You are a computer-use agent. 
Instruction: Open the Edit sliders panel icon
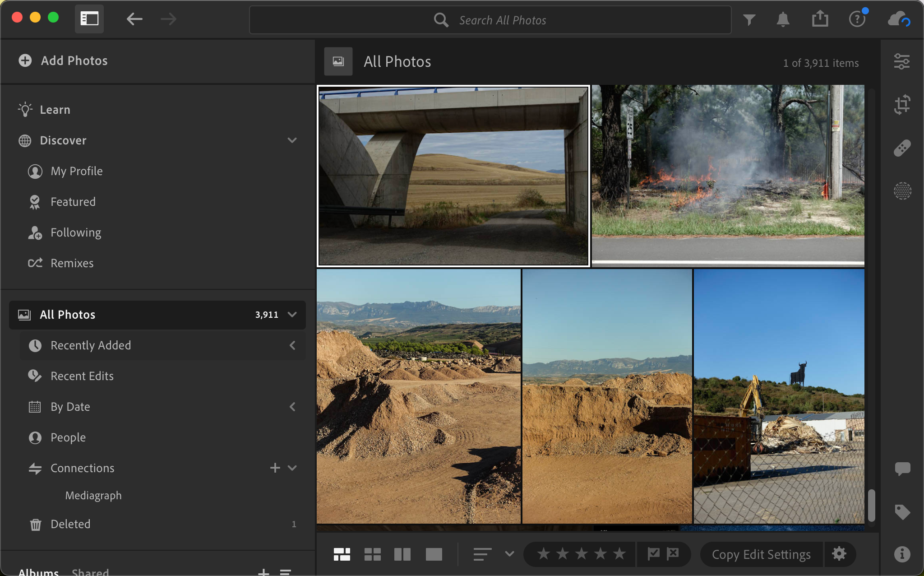click(x=901, y=61)
